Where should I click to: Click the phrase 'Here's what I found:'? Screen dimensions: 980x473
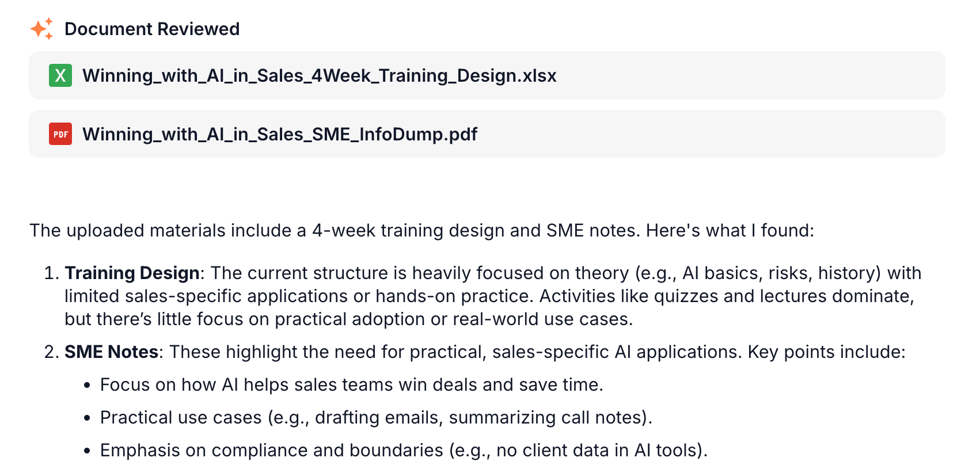(730, 230)
